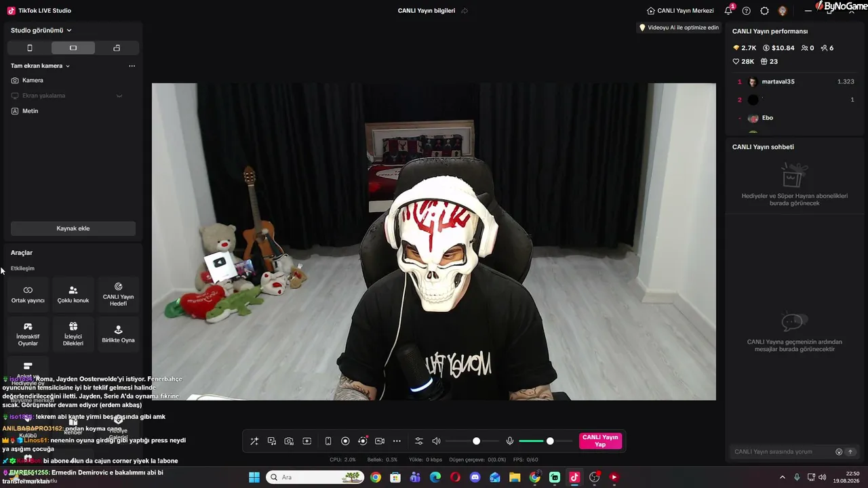This screenshot has width=868, height=488.
Task: Open CANLI Yayın Merkezi link
Action: tap(680, 11)
